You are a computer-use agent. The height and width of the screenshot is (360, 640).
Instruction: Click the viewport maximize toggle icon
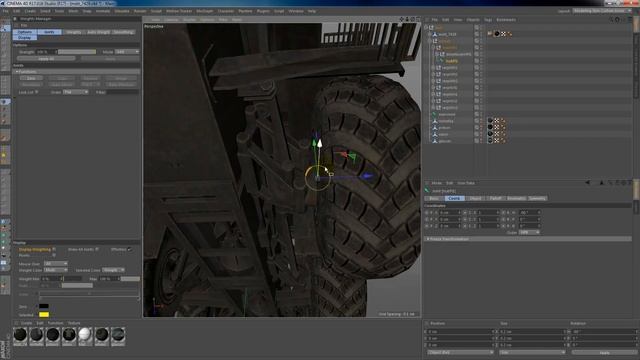click(418, 19)
